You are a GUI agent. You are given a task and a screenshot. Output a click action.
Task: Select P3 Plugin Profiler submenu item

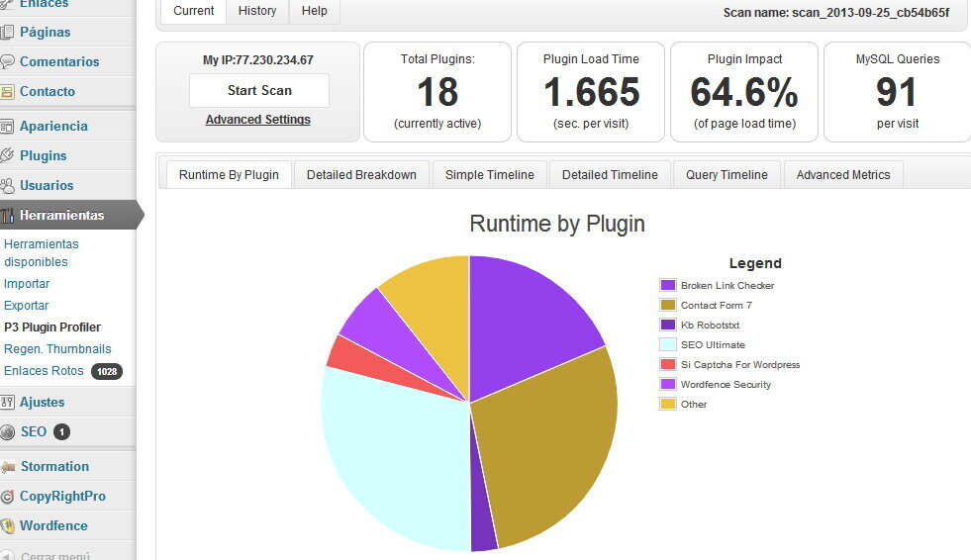click(x=52, y=327)
